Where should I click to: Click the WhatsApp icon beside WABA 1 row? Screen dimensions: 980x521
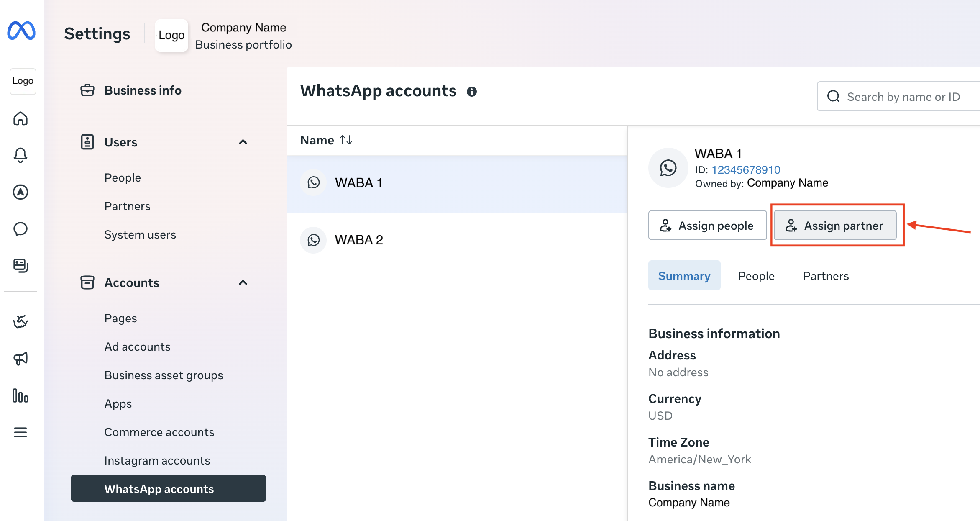313,182
